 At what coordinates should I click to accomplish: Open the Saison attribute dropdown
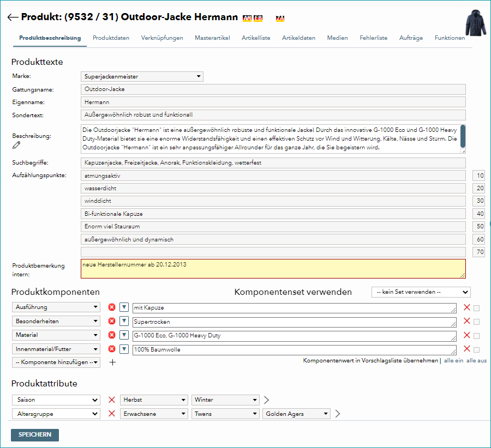[x=56, y=400]
